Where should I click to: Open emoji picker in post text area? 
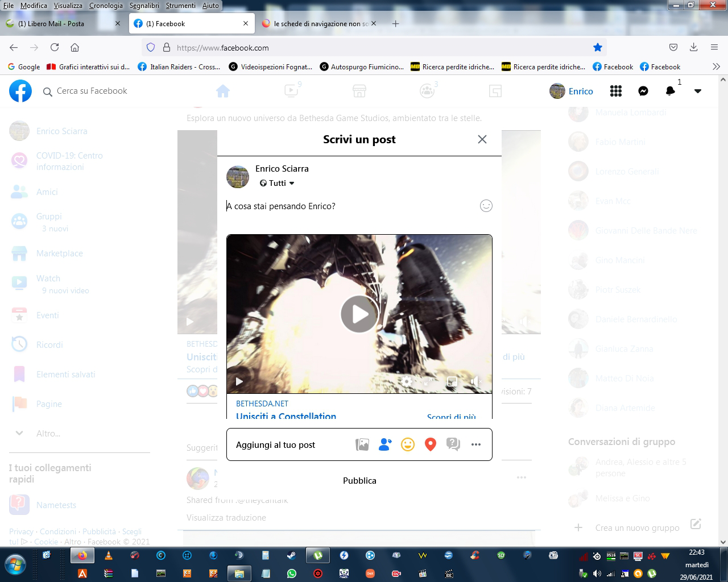(486, 206)
